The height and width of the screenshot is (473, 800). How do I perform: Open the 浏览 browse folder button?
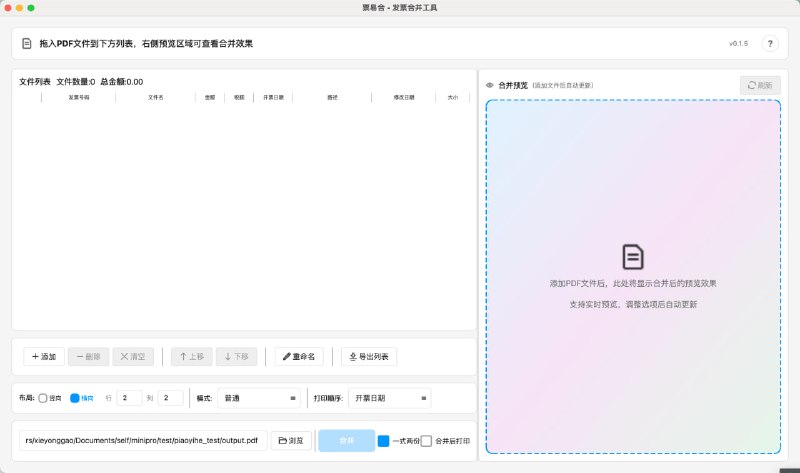pyautogui.click(x=291, y=440)
